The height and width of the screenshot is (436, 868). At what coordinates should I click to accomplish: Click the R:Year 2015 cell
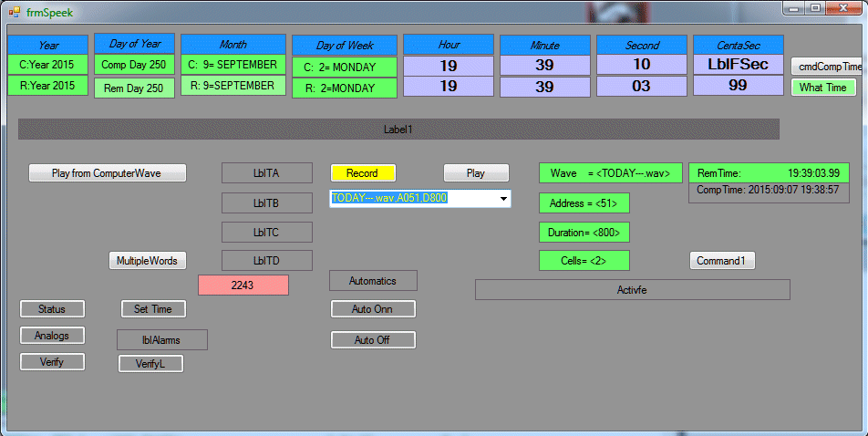47,86
